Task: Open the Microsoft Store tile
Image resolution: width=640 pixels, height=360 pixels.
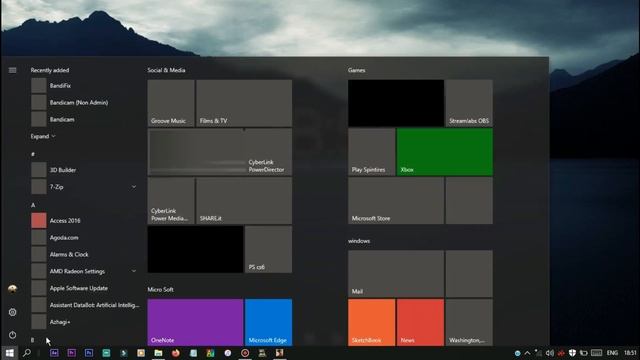Action: coord(396,200)
